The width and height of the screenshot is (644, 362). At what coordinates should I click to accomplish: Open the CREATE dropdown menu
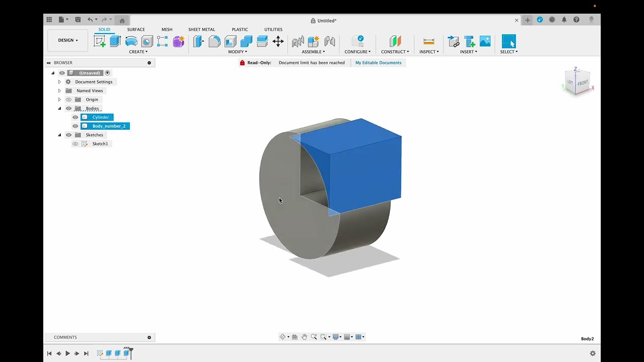click(138, 52)
